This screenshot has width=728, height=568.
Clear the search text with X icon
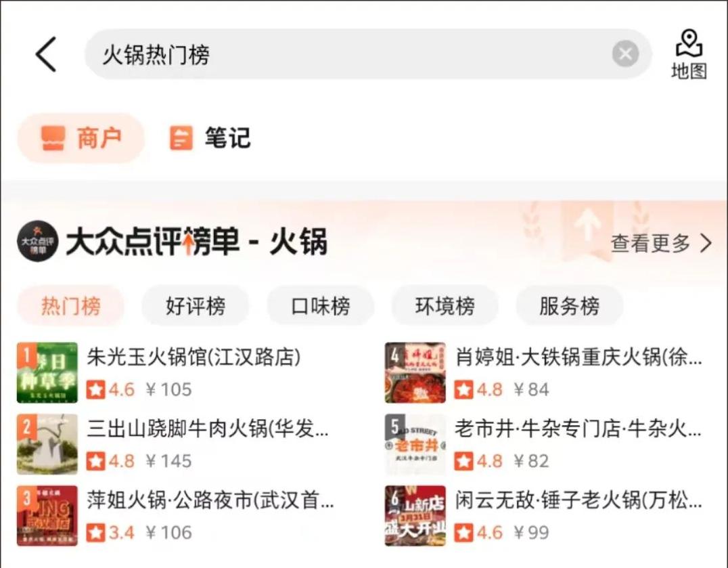[x=625, y=54]
